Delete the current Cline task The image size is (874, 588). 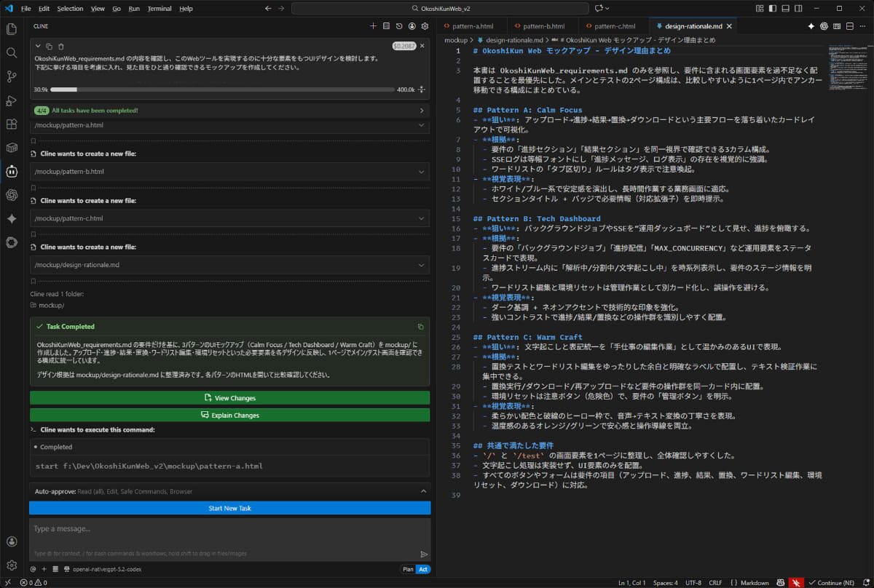[61, 46]
